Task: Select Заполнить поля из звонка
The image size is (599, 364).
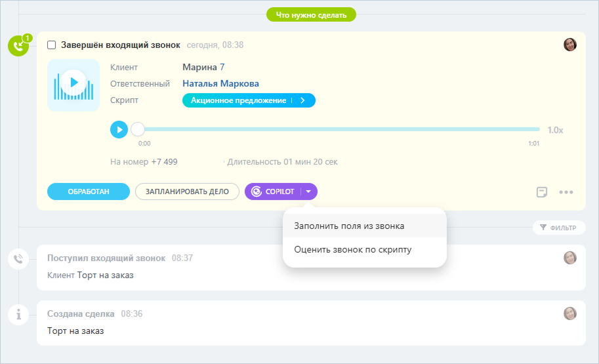Action: 349,226
